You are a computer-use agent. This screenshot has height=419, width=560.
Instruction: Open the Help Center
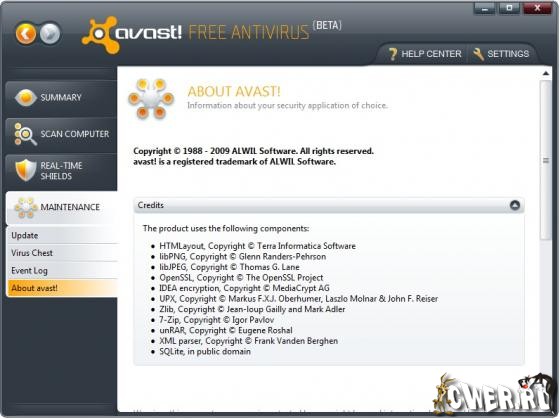(425, 54)
